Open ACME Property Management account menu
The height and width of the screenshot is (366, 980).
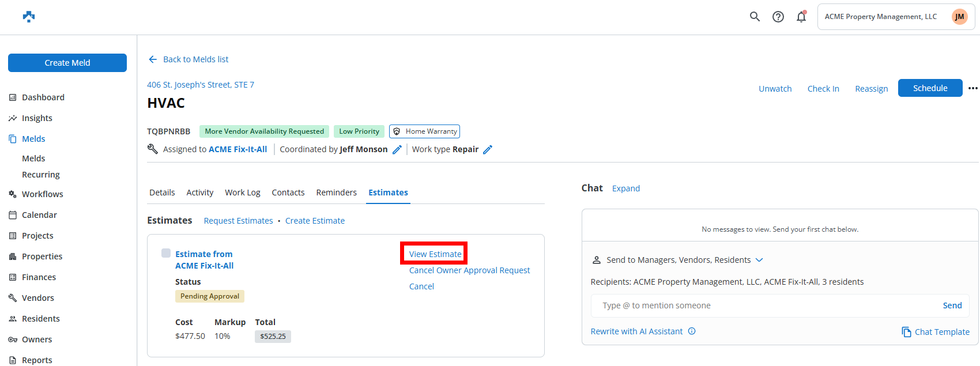880,17
